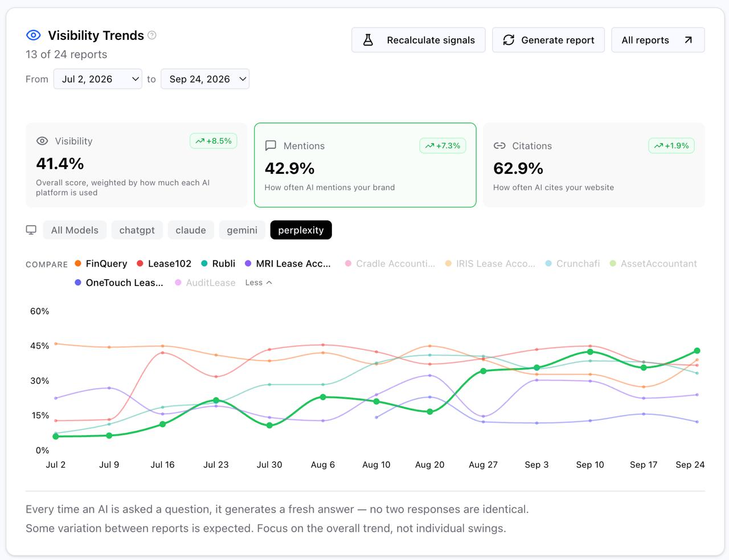Select the perplexity model tab

(x=301, y=230)
